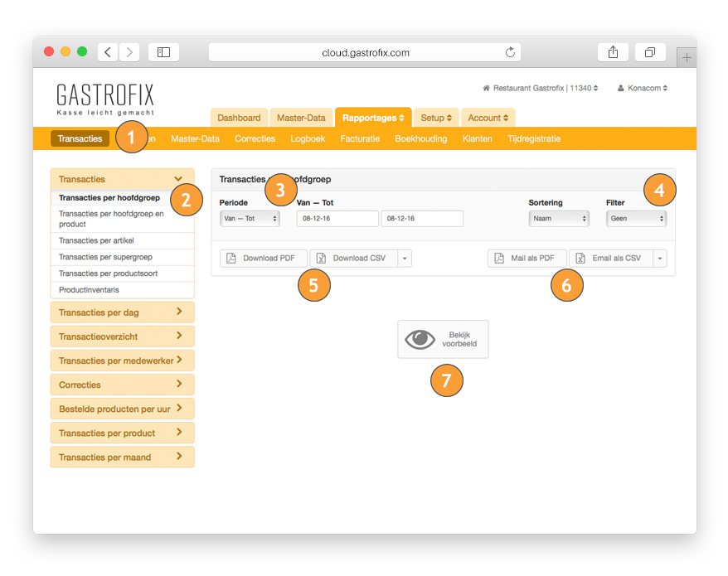Toggle the Safari sidebar icon
Image resolution: width=728 pixels, height=576 pixels.
tap(163, 52)
